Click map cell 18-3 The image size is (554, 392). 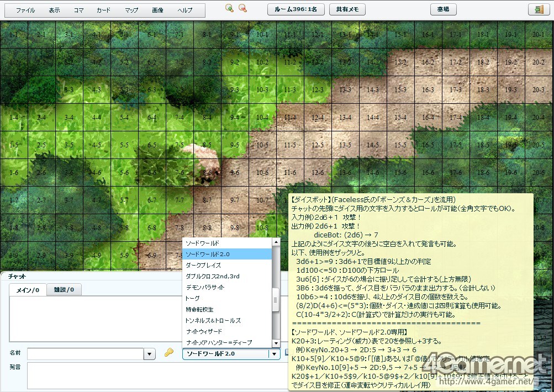click(x=483, y=89)
